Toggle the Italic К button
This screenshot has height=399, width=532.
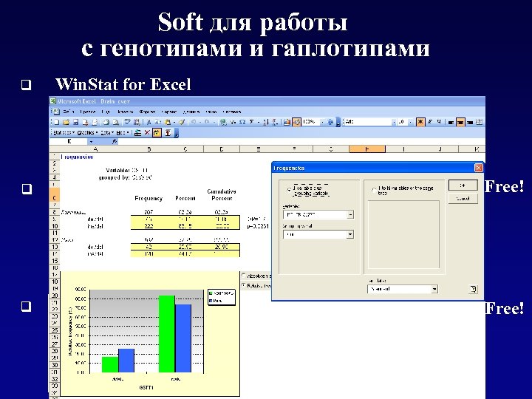430,122
